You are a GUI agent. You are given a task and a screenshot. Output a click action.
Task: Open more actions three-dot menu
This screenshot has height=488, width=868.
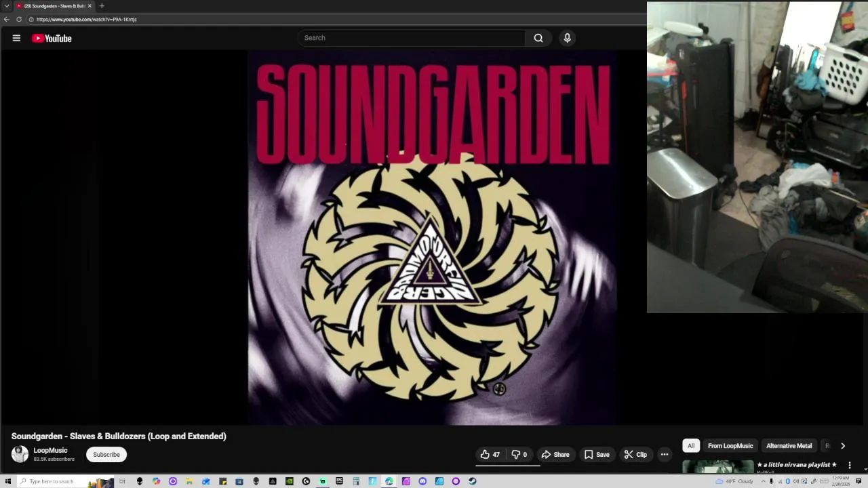(665, 455)
